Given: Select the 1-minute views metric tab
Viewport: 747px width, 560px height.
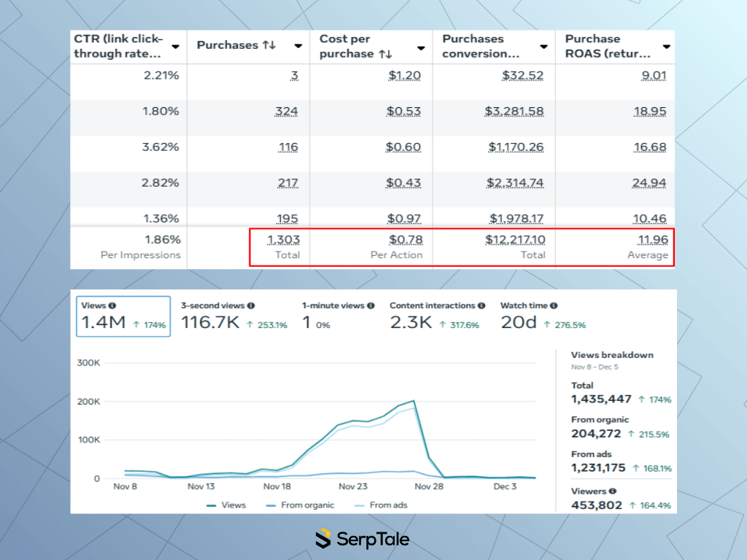Looking at the screenshot, I should 338,316.
